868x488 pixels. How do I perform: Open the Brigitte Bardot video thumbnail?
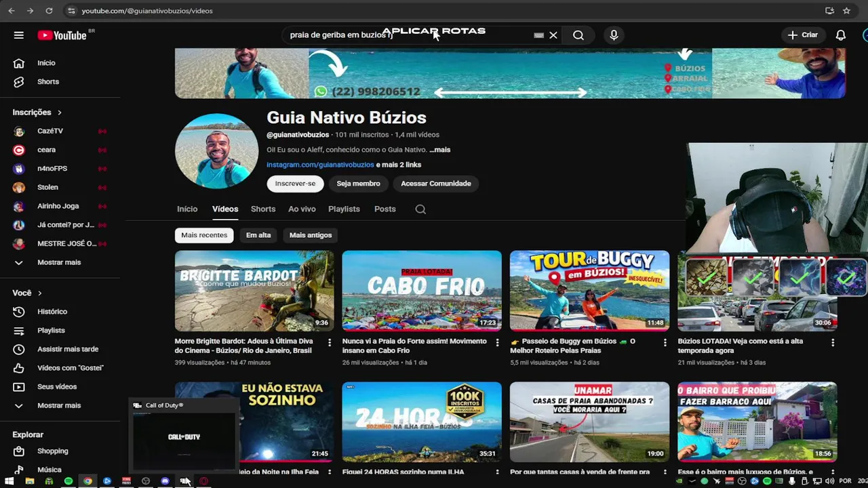(x=254, y=291)
